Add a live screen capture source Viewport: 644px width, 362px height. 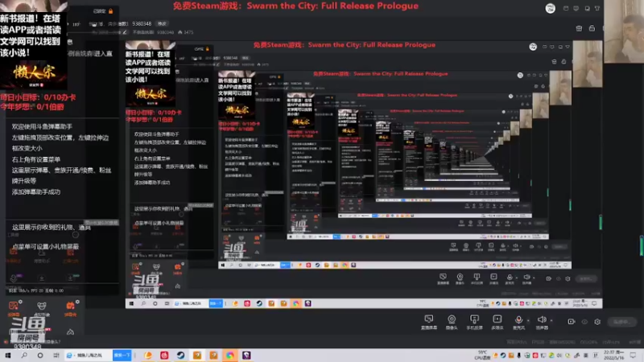pyautogui.click(x=429, y=322)
